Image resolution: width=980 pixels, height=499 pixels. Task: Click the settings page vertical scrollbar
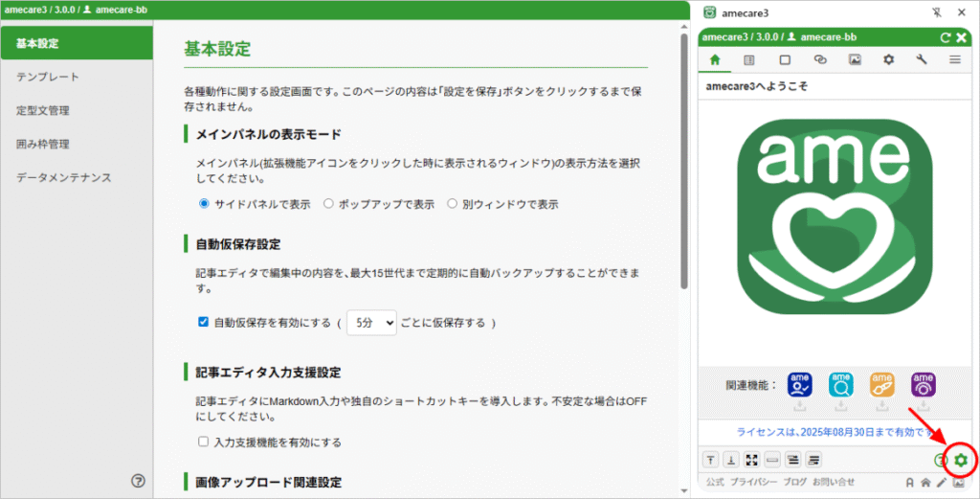[x=683, y=161]
